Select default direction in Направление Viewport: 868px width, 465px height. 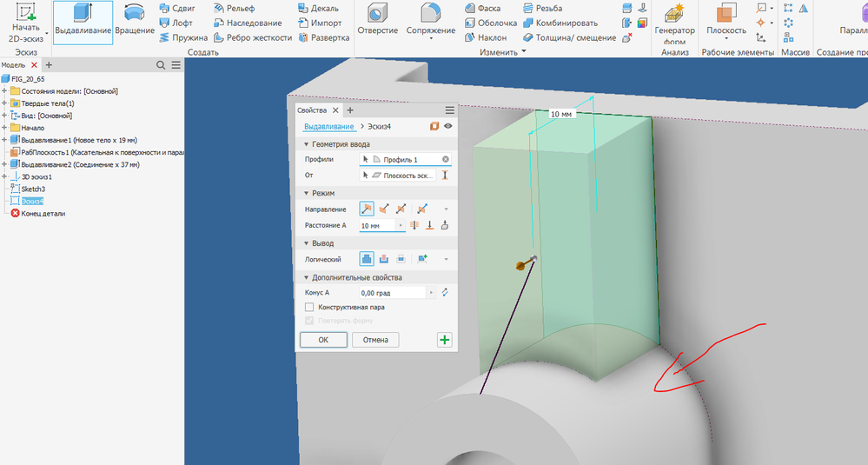tap(367, 209)
